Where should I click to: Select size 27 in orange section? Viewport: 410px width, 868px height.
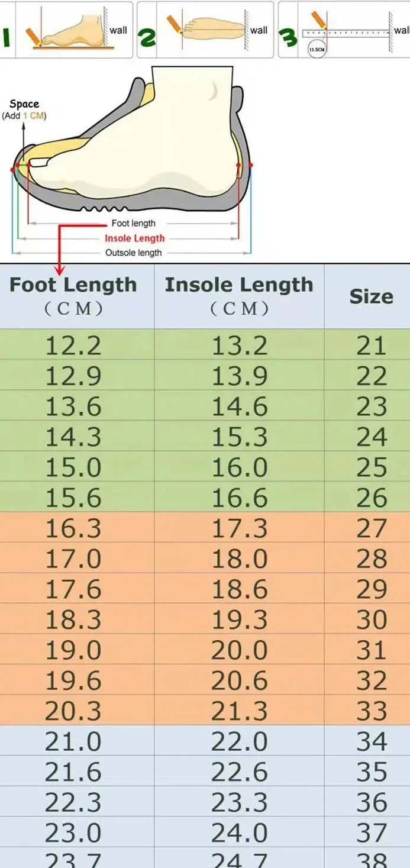pos(371,528)
